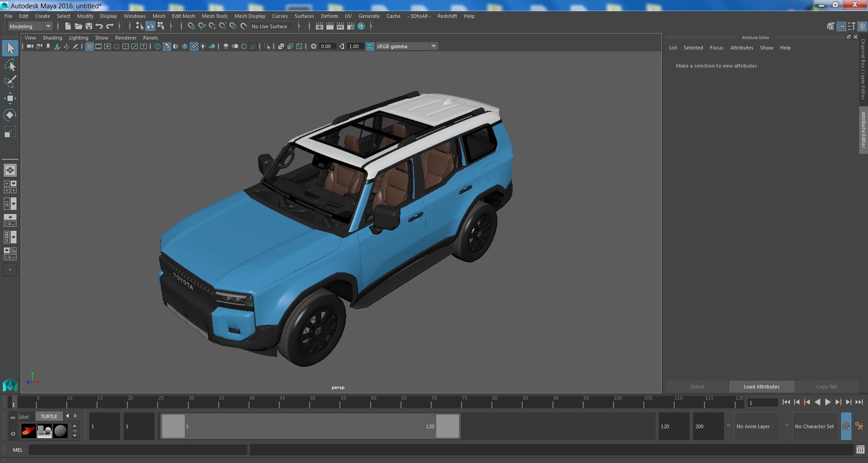Create a new scene file
868x463 pixels.
tap(68, 26)
